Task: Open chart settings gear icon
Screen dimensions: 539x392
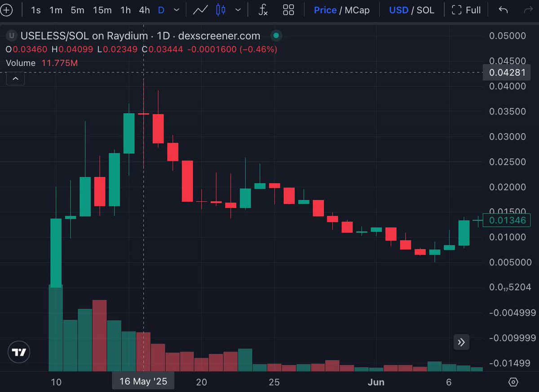Action: [513, 382]
